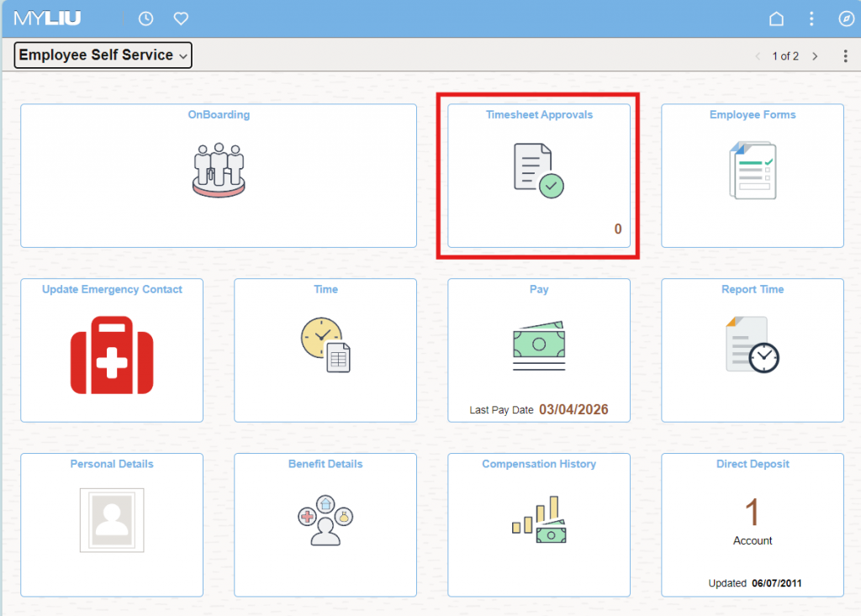
Task: Go to next homepage with right chevron
Action: pos(815,56)
